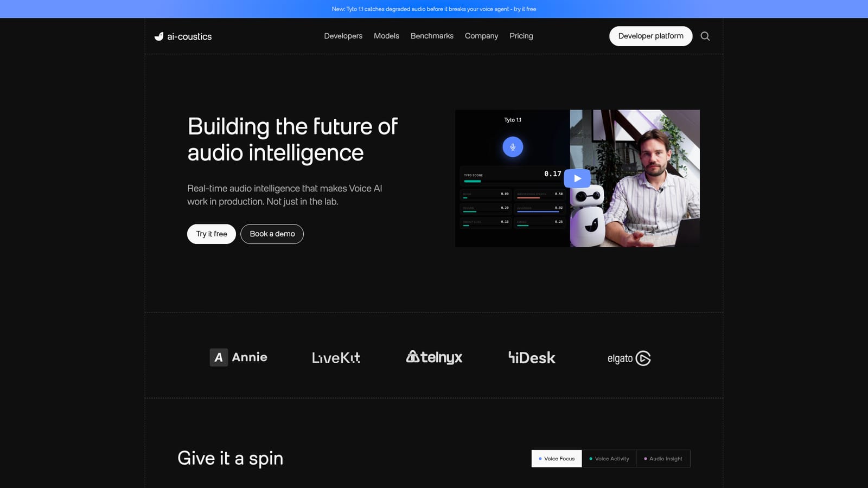Click the 'Real-time audio intelligence' subheading text
The image size is (868, 488).
pyautogui.click(x=285, y=195)
